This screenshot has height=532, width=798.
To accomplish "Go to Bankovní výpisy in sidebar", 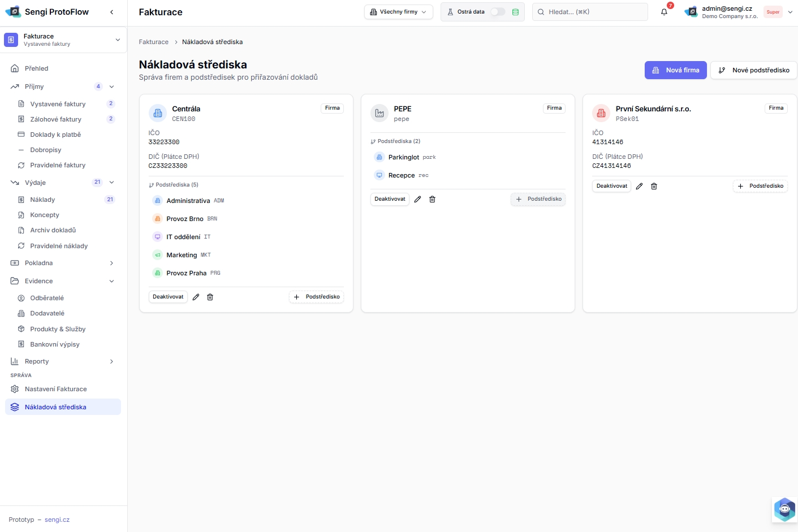I will pos(55,344).
